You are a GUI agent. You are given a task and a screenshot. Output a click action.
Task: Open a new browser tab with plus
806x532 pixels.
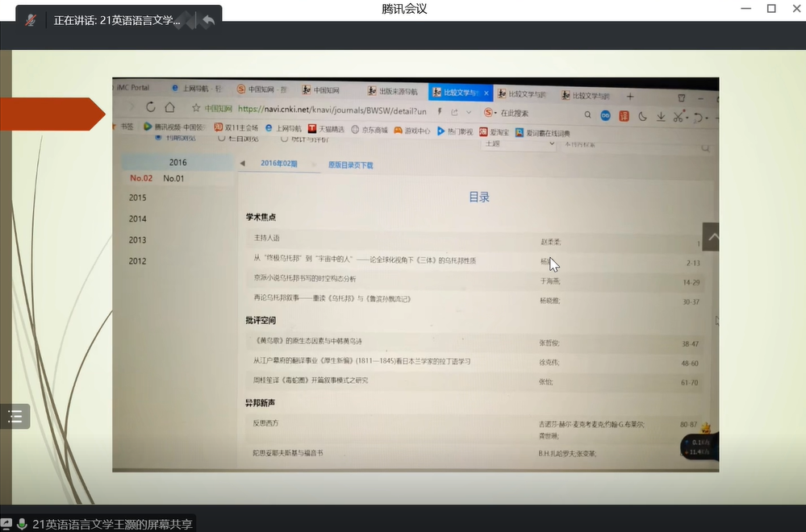(630, 96)
